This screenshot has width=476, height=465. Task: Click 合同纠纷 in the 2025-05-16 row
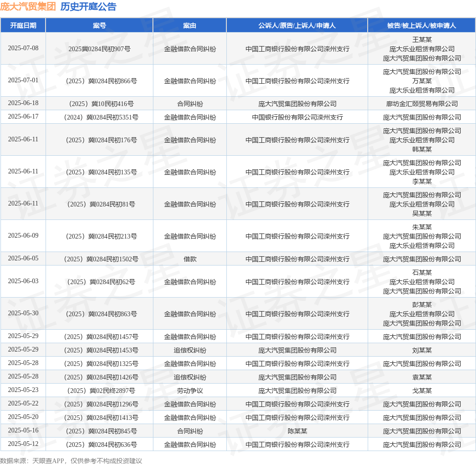click(190, 431)
